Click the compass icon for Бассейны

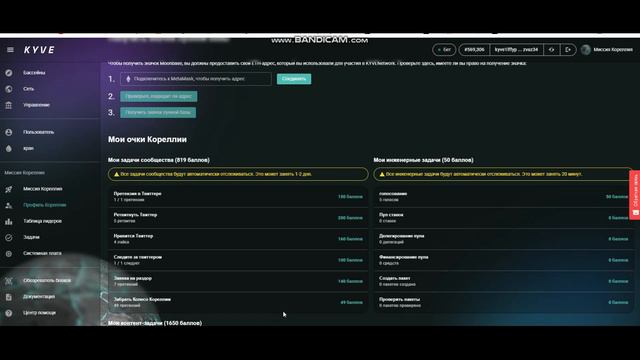point(9,73)
